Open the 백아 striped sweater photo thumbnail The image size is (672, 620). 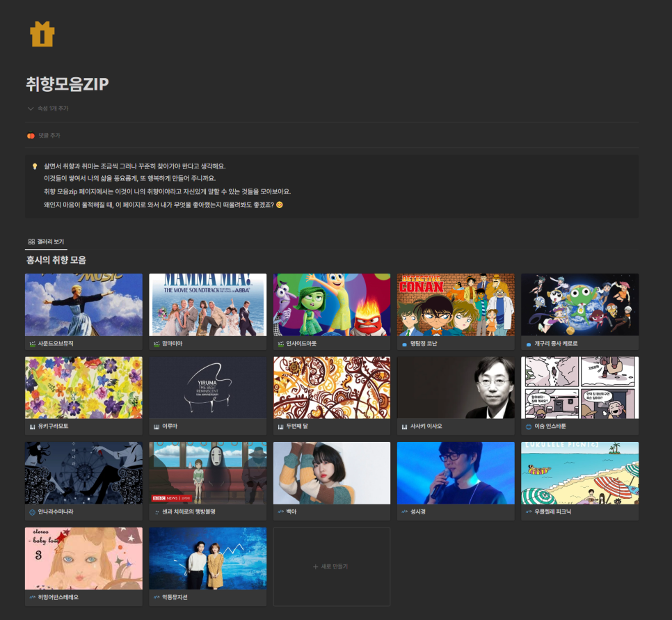[332, 473]
